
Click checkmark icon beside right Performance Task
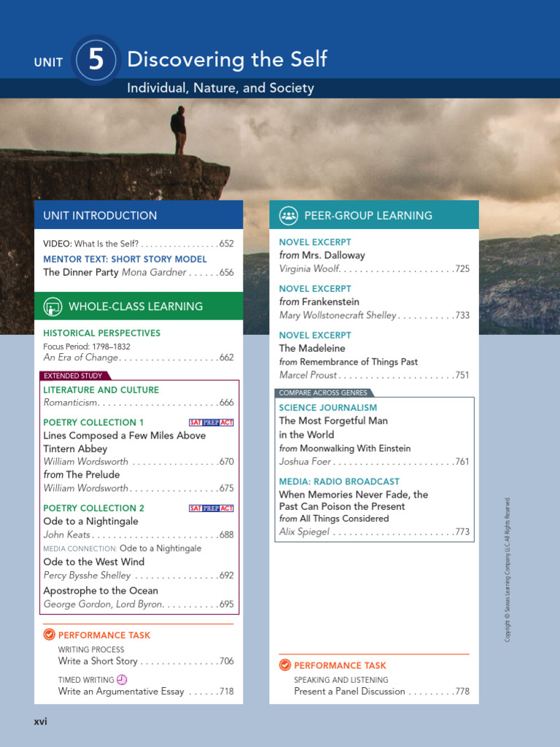click(284, 665)
